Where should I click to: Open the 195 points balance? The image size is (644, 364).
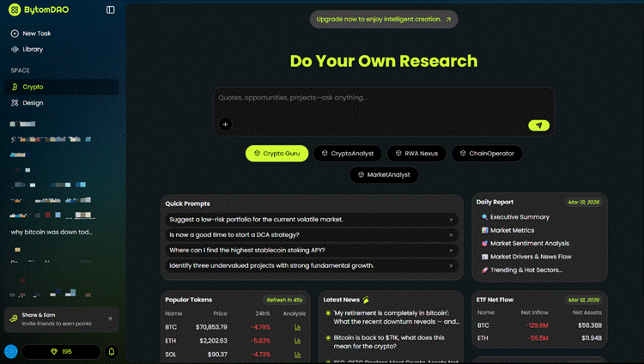click(61, 352)
